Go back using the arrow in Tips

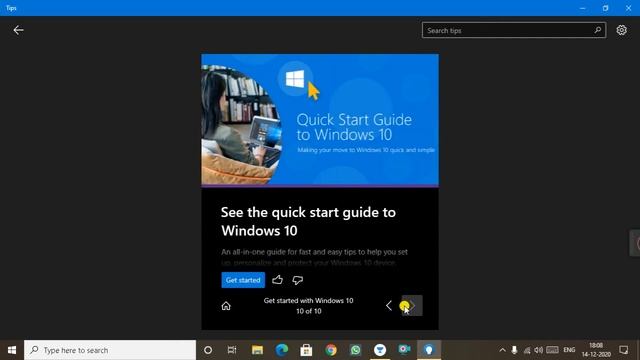(18, 30)
